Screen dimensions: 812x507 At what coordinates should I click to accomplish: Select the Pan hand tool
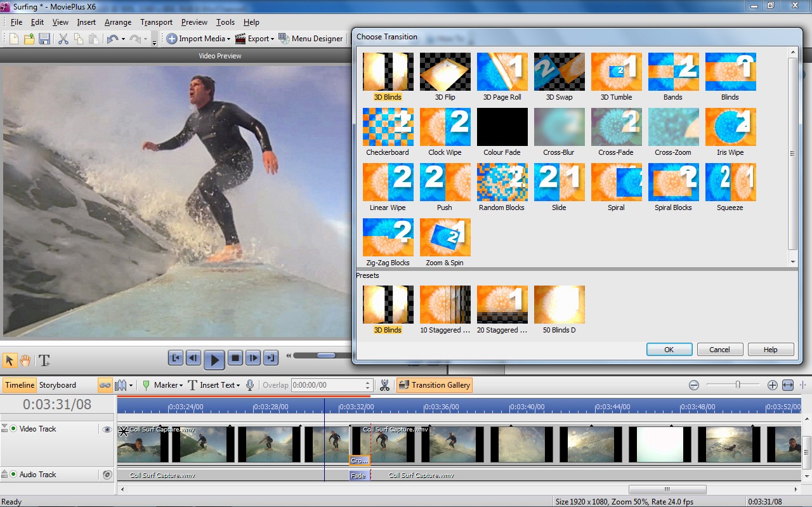click(25, 360)
